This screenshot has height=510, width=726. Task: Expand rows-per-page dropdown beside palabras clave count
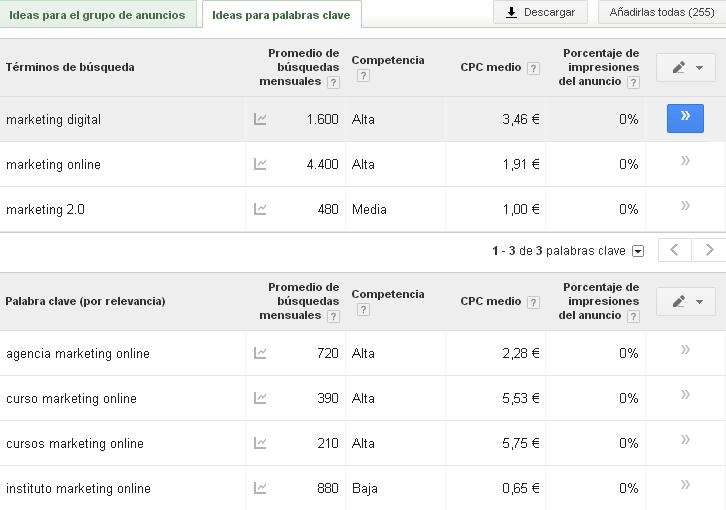pos(638,251)
